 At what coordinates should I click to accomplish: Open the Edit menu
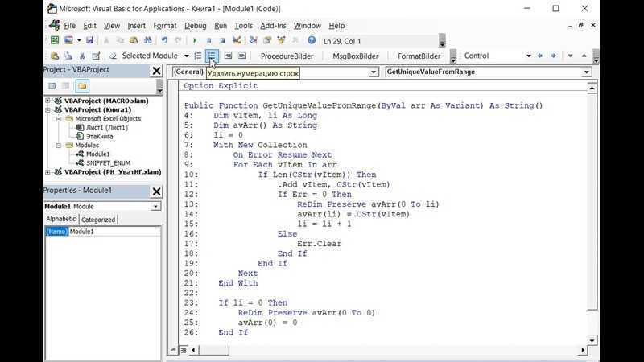(x=89, y=26)
